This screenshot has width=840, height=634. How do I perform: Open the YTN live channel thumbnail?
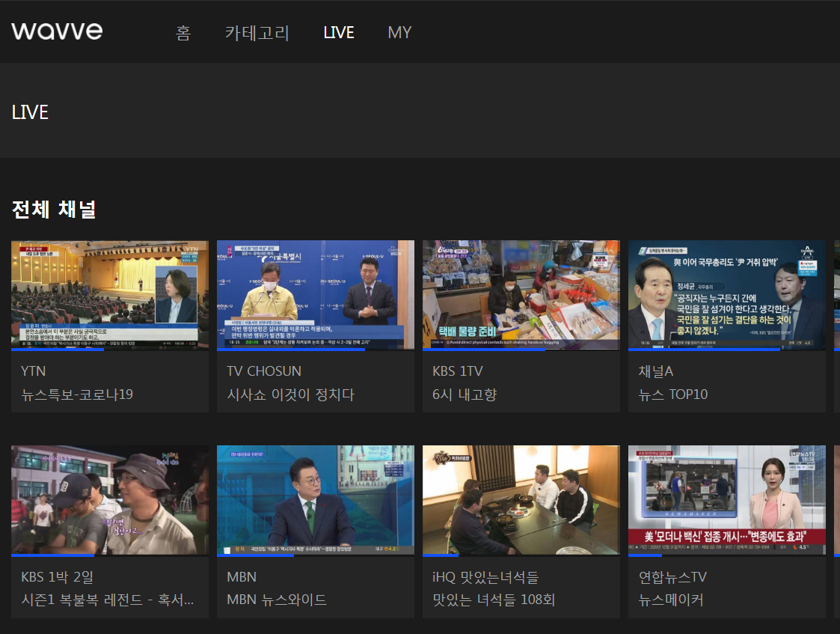pyautogui.click(x=110, y=295)
